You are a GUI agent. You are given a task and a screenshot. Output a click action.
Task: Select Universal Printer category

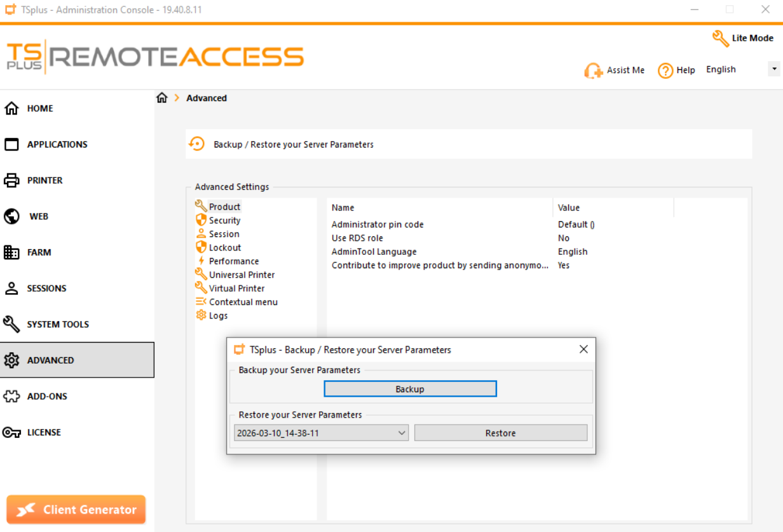(242, 275)
